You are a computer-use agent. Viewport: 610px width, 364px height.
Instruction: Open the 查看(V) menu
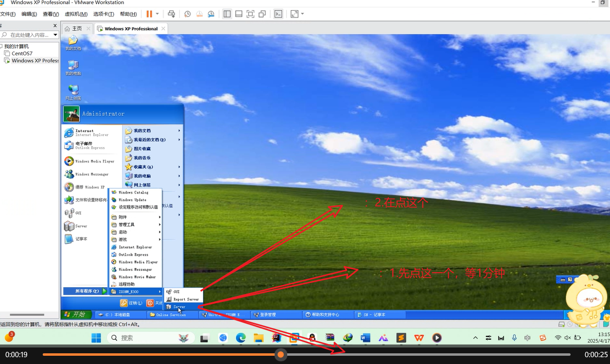[x=51, y=14]
